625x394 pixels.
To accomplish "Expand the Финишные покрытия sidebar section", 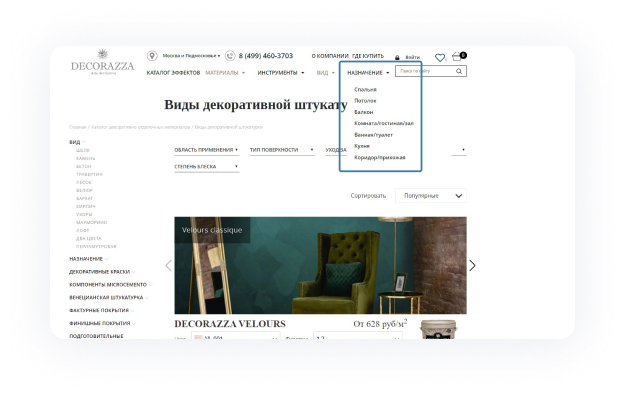I will [102, 323].
